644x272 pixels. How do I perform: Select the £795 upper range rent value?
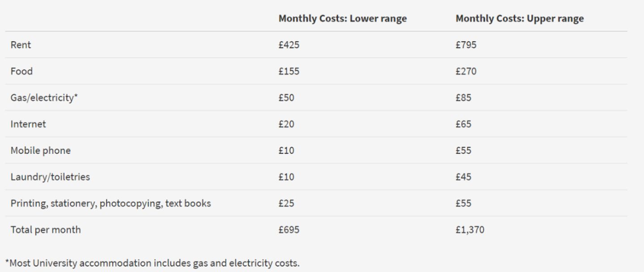[x=466, y=45]
